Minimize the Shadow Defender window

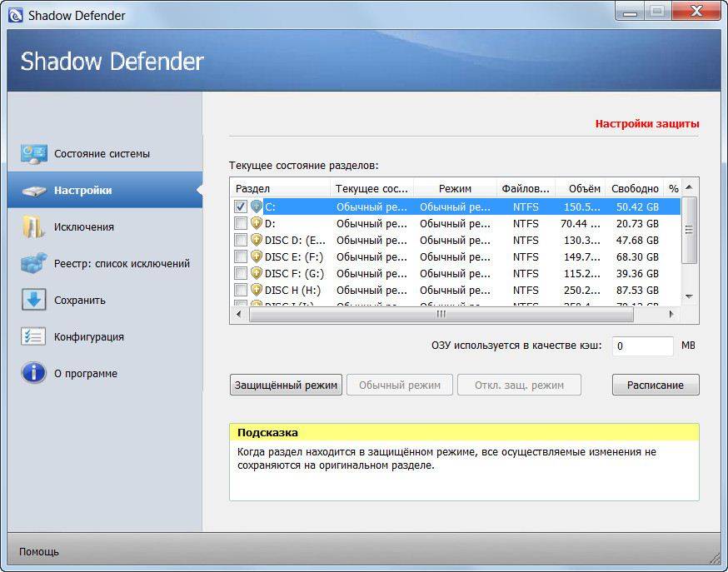click(x=630, y=11)
